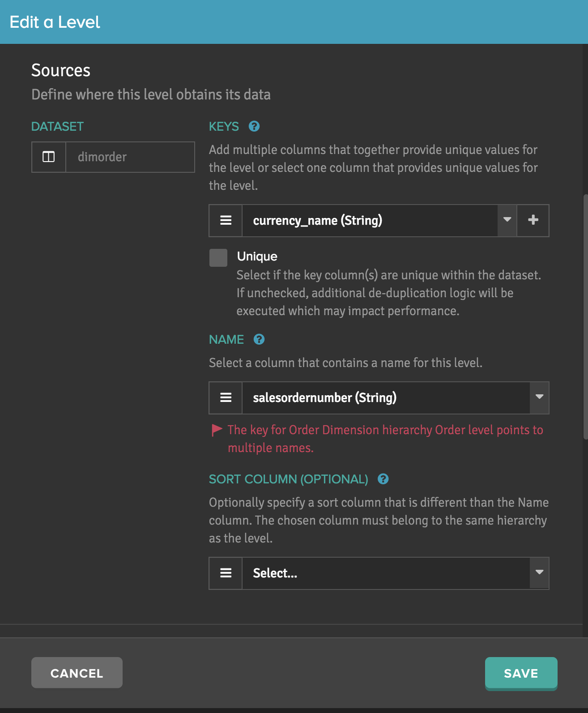This screenshot has width=588, height=713.
Task: Select the currency_name (String) key field
Action: 370,221
